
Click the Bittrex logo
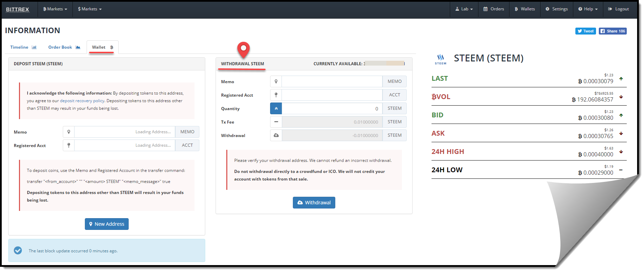click(18, 9)
